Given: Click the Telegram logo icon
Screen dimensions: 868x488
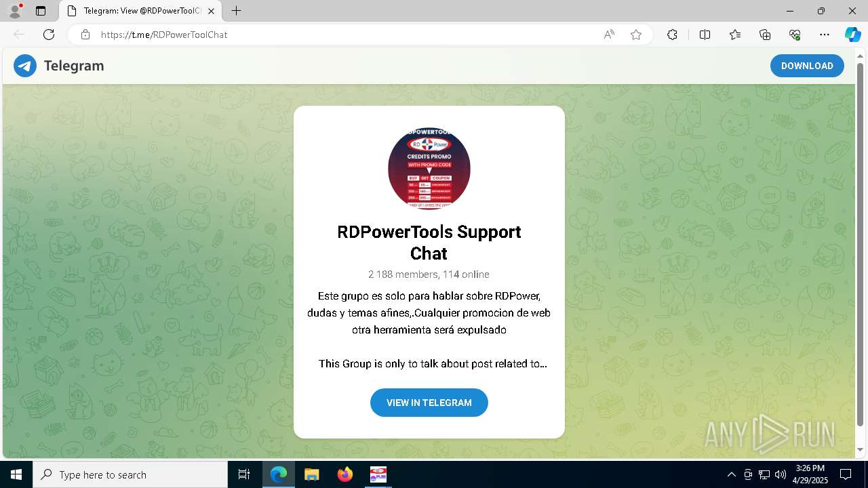Looking at the screenshot, I should click(x=25, y=66).
